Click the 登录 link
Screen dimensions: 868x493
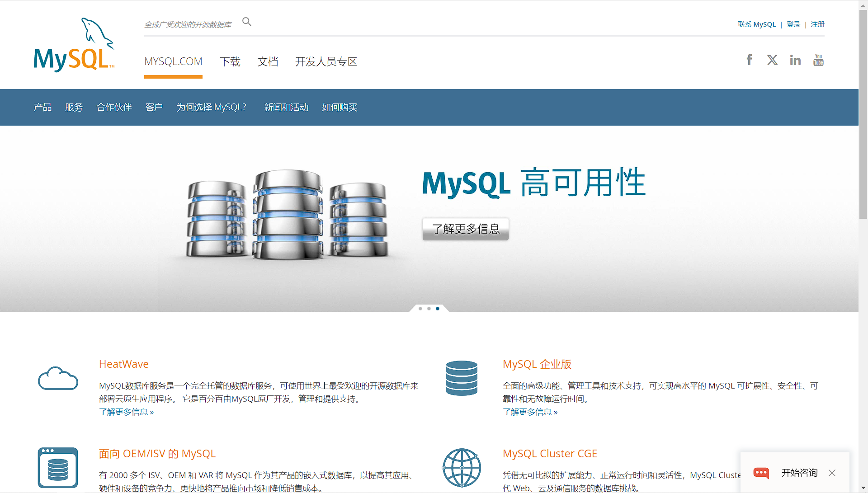pyautogui.click(x=793, y=24)
